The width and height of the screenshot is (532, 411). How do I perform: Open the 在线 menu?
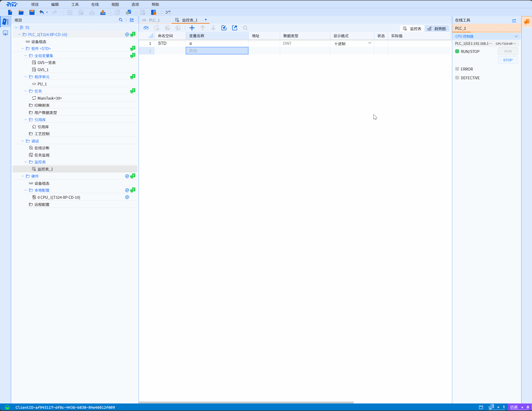click(x=95, y=4)
